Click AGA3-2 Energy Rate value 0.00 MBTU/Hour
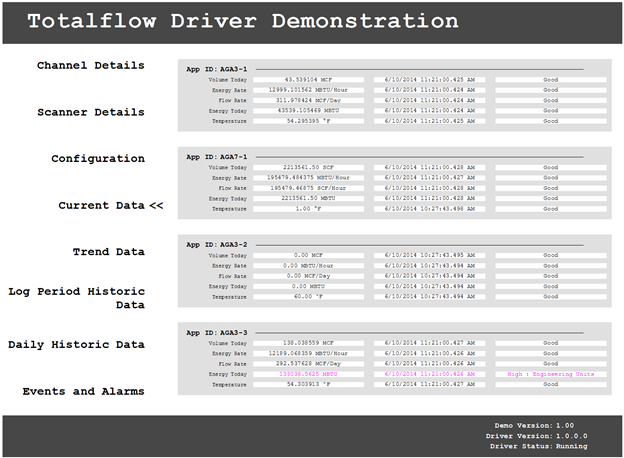 click(308, 265)
